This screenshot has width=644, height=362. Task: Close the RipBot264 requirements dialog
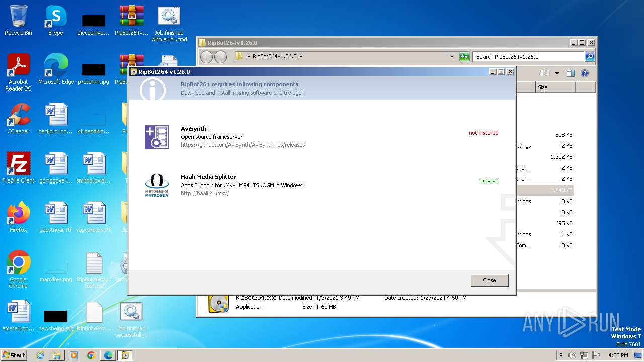(x=490, y=280)
